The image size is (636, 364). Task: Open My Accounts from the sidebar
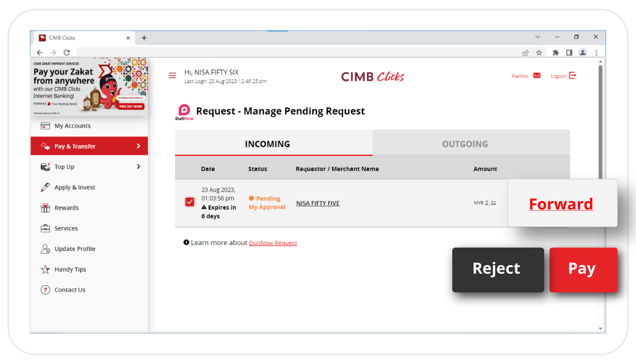[72, 126]
